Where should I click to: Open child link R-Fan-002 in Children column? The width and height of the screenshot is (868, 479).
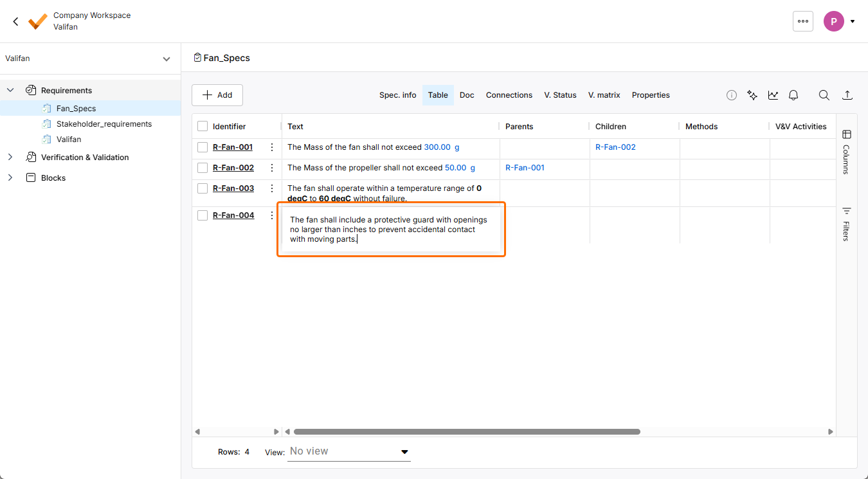615,147
